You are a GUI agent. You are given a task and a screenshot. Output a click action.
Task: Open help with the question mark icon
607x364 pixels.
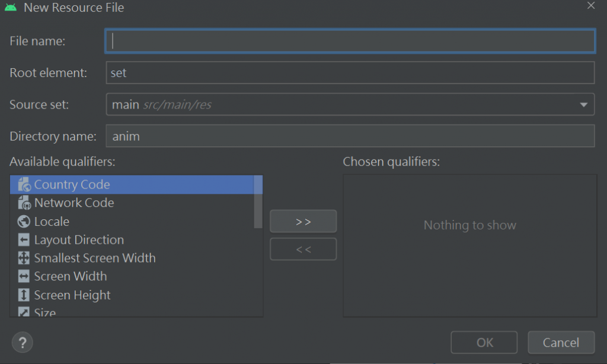tap(23, 342)
